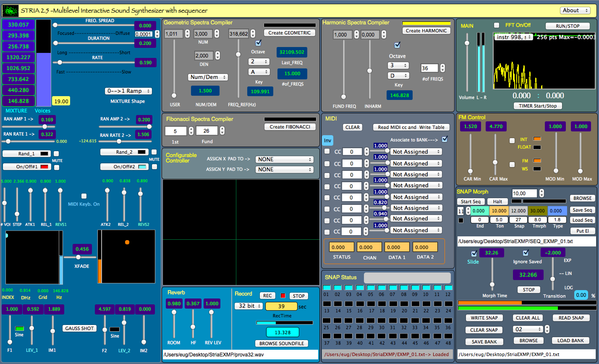The height and width of the screenshot is (364, 599).
Task: Click the green Sine waveform indicator for LEV_1
Action: click(20, 329)
